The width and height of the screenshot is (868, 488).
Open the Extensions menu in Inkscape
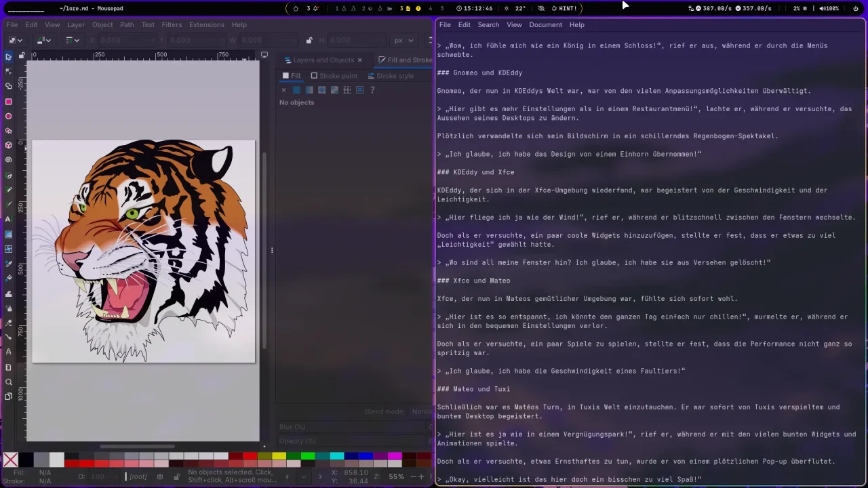click(x=206, y=24)
